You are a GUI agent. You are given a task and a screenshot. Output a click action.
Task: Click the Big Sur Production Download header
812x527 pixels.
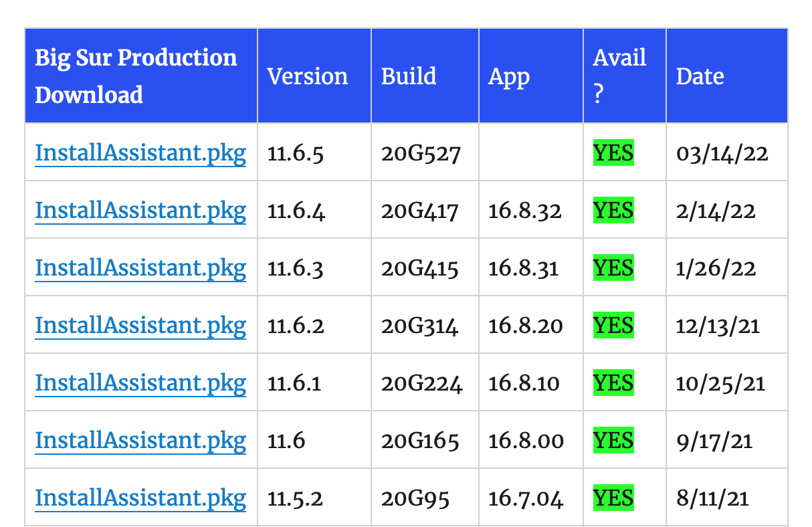[x=136, y=76]
